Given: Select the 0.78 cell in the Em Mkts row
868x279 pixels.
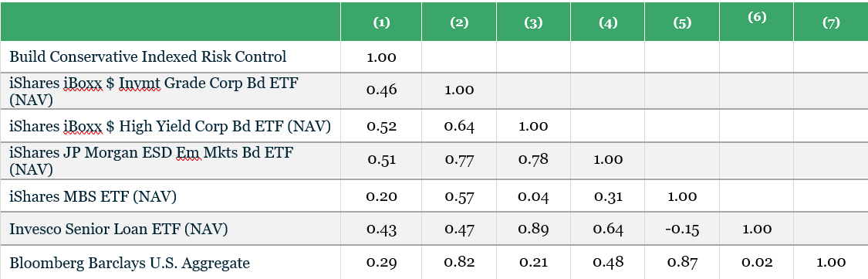Looking at the screenshot, I should (x=534, y=159).
